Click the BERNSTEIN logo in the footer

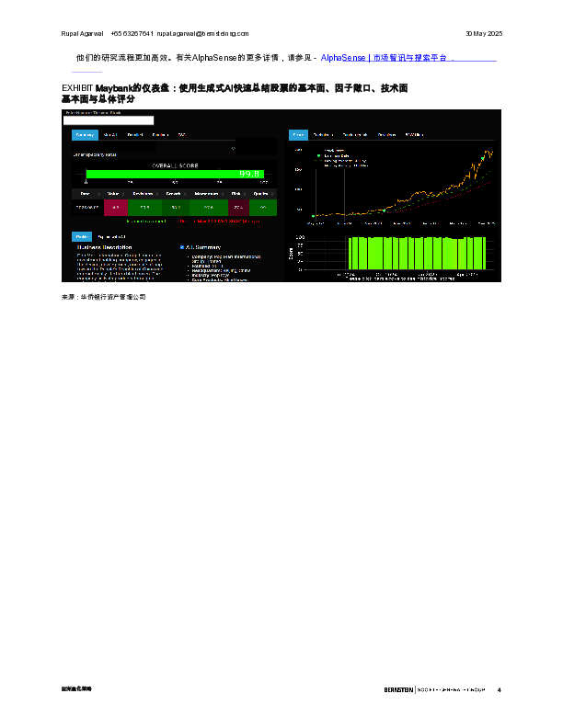(398, 690)
